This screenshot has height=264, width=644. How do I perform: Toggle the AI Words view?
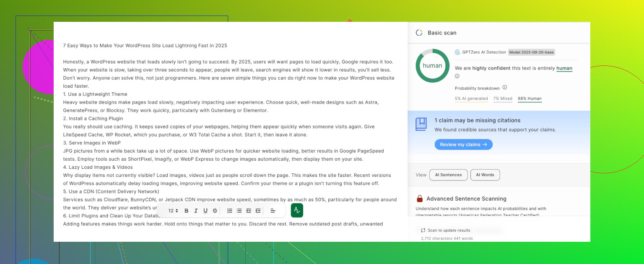pyautogui.click(x=485, y=175)
